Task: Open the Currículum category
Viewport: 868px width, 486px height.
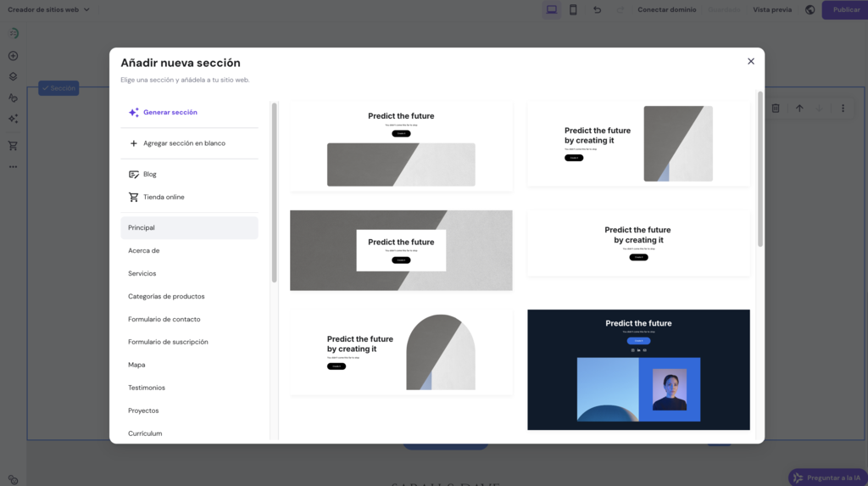Action: [x=189, y=433]
